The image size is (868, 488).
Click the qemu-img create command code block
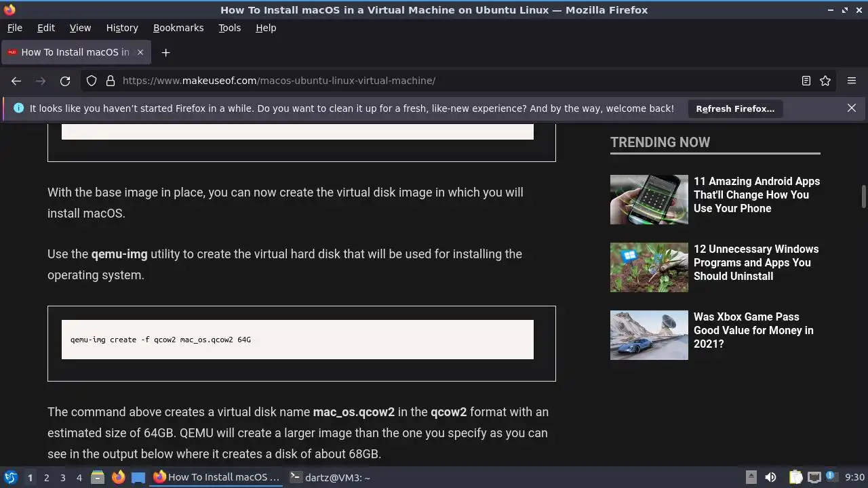point(298,340)
